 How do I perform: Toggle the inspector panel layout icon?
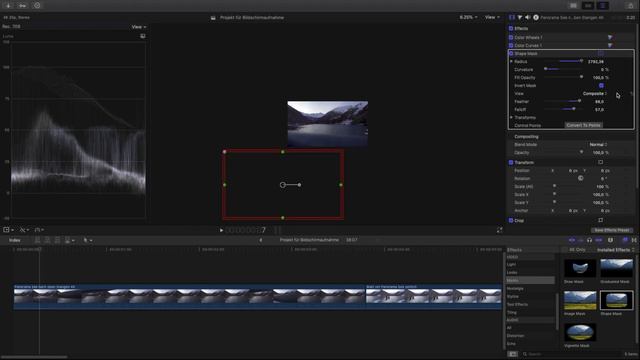pyautogui.click(x=602, y=5)
